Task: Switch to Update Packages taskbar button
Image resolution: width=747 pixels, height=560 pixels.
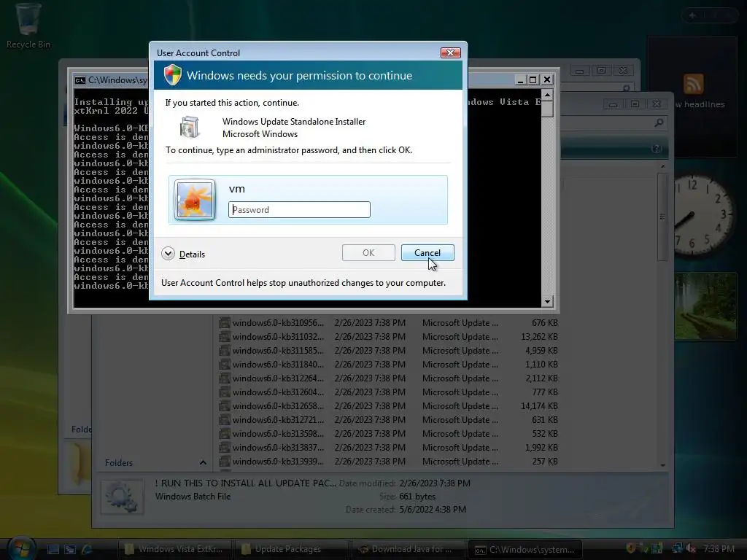Action: coord(291,549)
